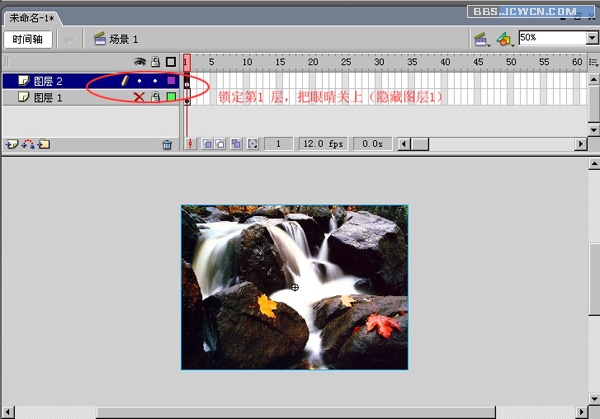Show 图层 1 by clicking red X
This screenshot has width=600, height=419.
pos(139,97)
